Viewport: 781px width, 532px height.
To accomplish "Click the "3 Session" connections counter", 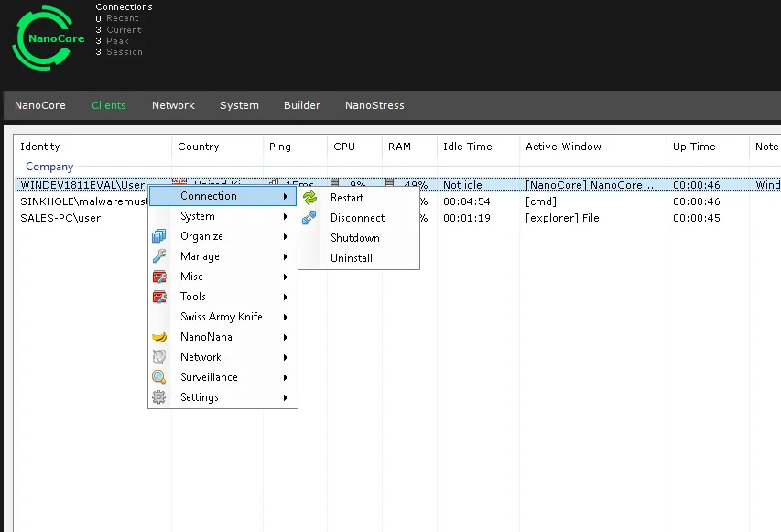I will coord(119,52).
